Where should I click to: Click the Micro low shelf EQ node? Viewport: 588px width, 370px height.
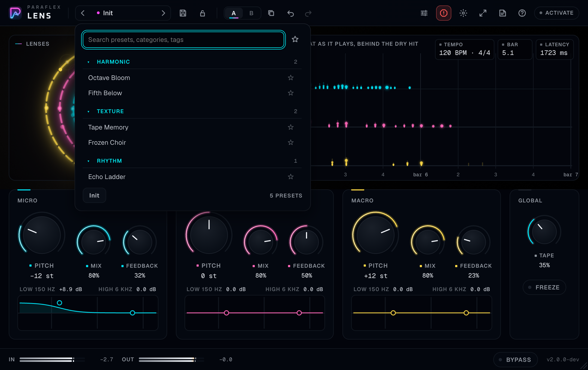click(x=59, y=303)
